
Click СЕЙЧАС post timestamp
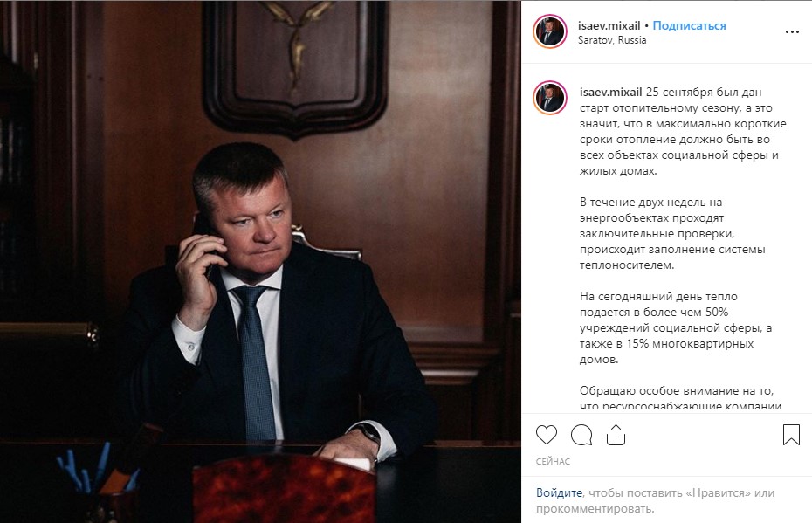tap(553, 461)
